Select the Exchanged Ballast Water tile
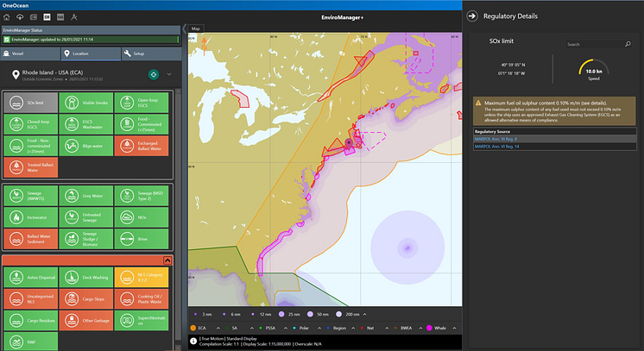 click(142, 146)
